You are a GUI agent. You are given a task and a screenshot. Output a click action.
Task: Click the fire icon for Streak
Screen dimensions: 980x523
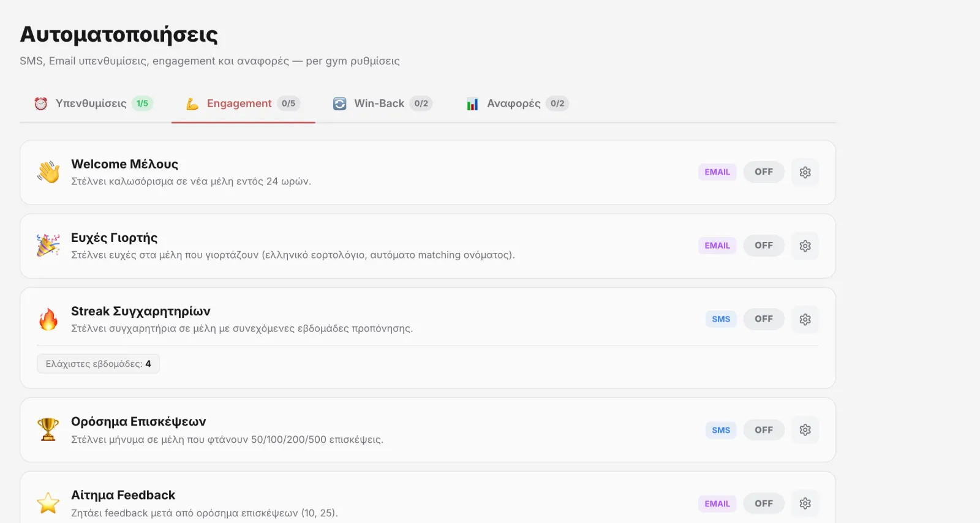pos(48,319)
